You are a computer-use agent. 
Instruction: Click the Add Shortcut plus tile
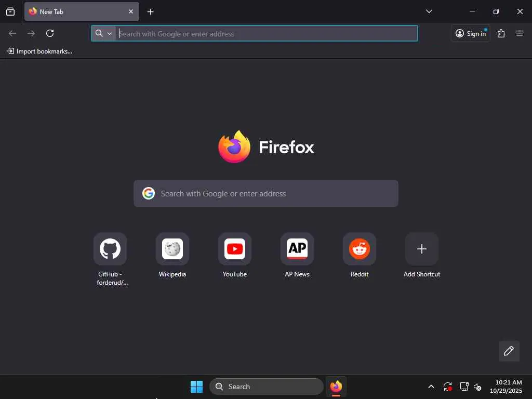(422, 249)
